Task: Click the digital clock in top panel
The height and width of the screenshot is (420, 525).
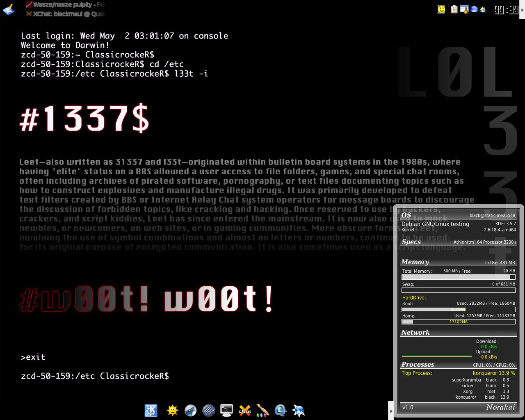Action: 506,9
